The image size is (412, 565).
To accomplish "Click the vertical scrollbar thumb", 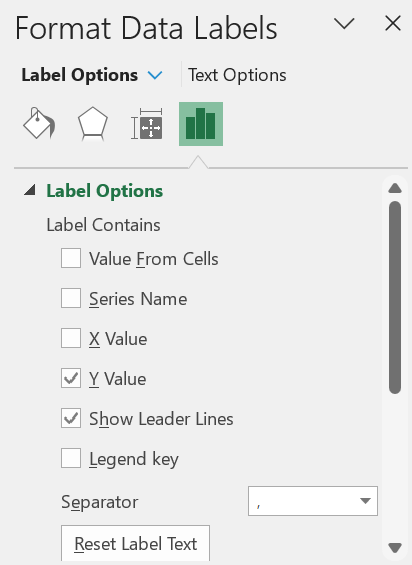I will click(395, 297).
